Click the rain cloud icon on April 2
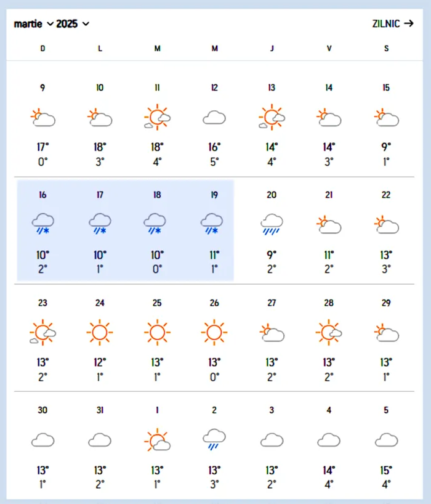The width and height of the screenshot is (431, 504). pyautogui.click(x=214, y=439)
